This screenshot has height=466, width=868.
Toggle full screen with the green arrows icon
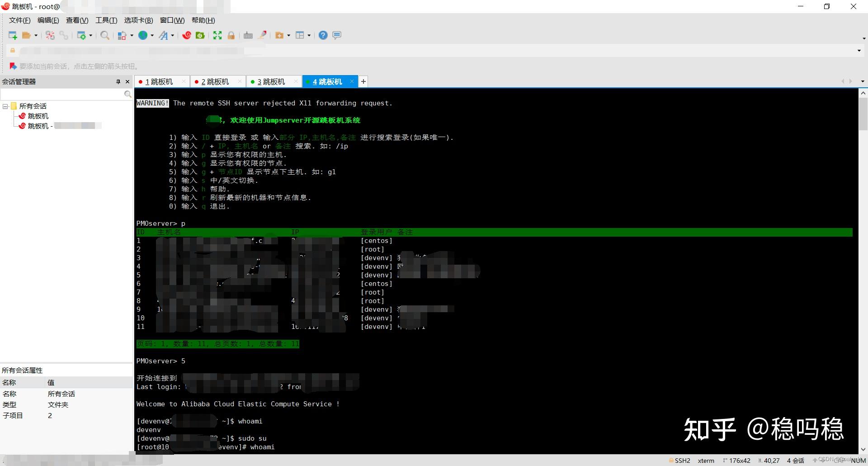pos(217,35)
